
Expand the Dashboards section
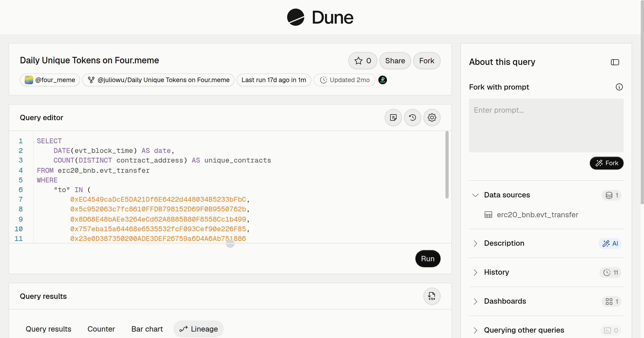[475, 301]
